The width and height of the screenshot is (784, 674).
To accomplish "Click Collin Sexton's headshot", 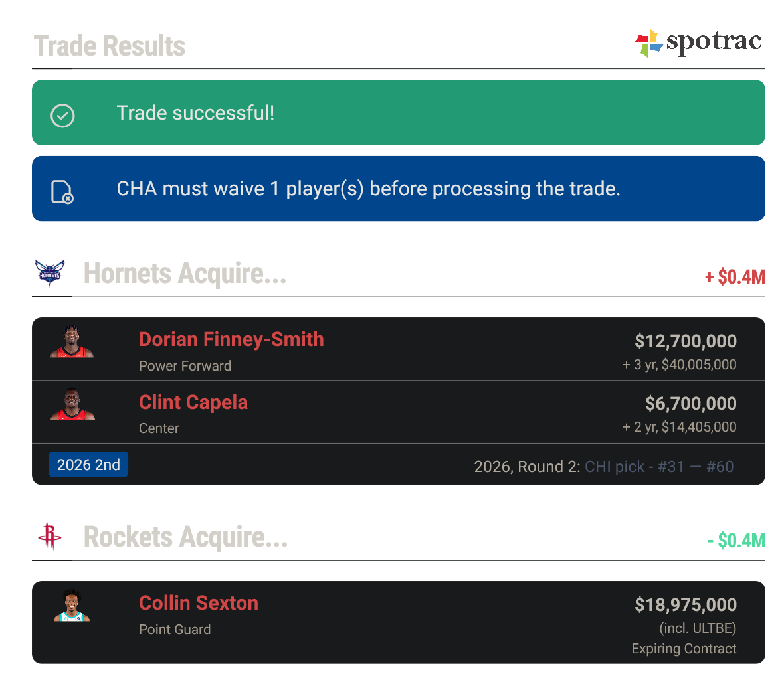I will point(72,605).
